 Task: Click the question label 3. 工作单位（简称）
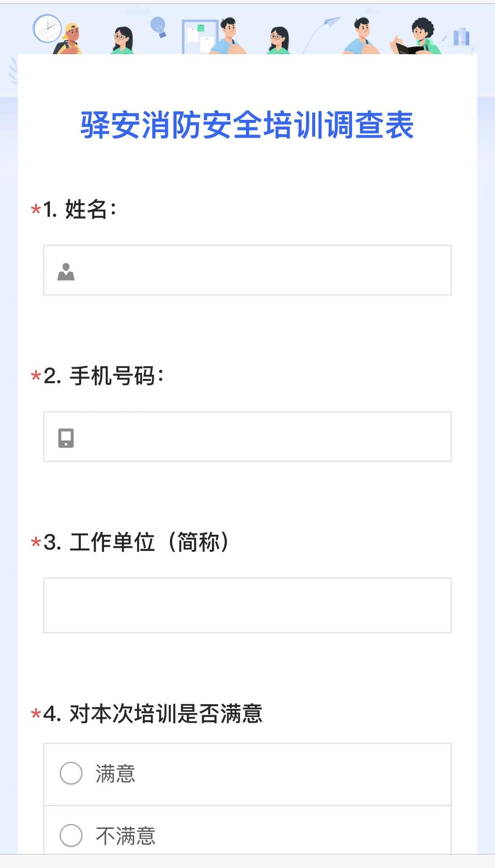(x=136, y=542)
